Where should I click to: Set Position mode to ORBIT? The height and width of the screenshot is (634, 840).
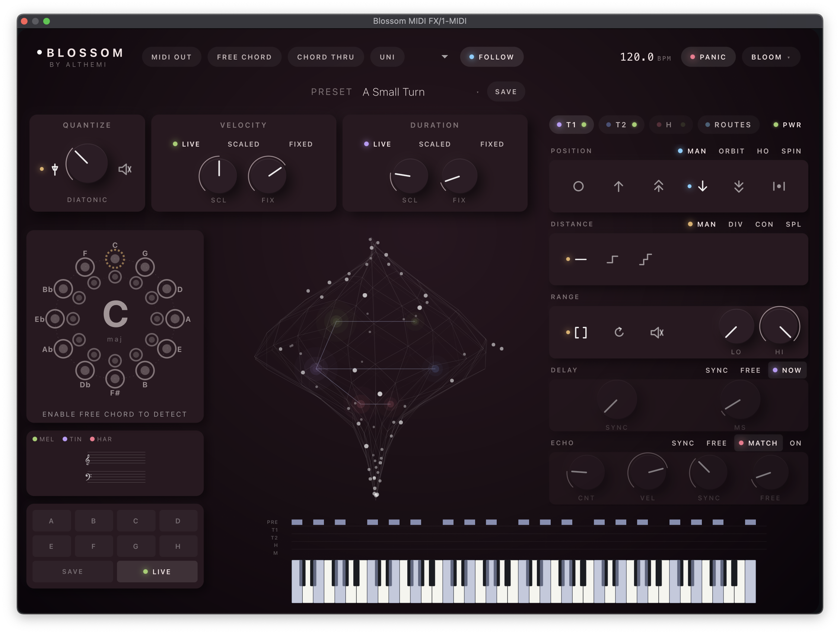(731, 151)
